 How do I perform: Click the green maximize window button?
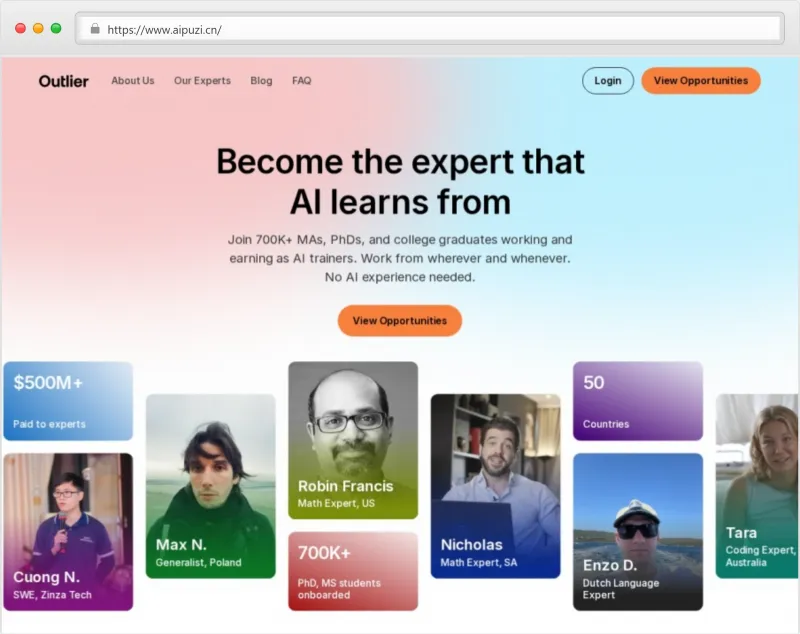[56, 29]
